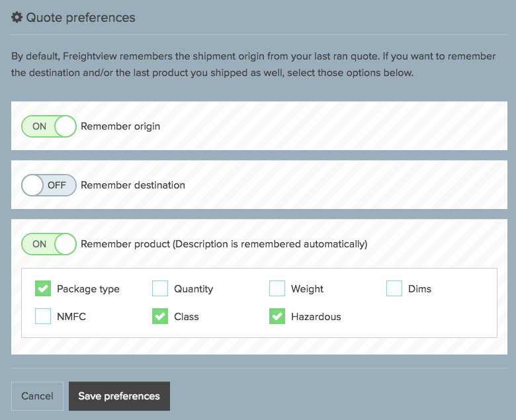Clear the Hazardous checkbox
Viewport: 516px width, 420px height.
pos(277,316)
